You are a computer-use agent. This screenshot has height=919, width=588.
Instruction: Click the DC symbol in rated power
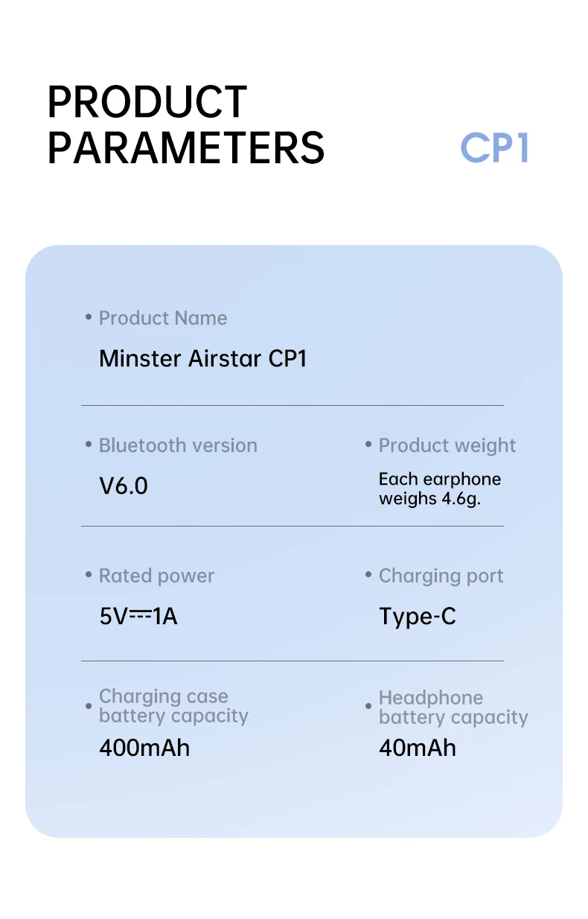click(141, 615)
